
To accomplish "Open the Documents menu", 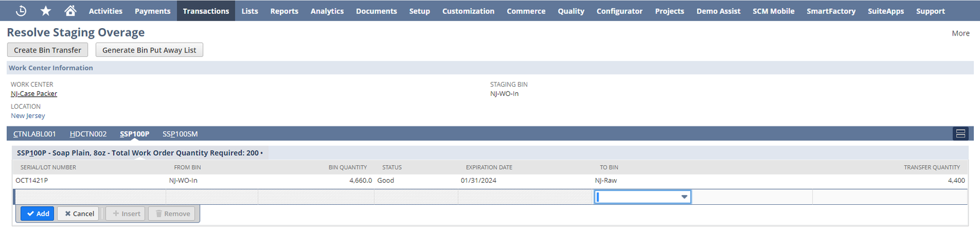I will pos(376,11).
